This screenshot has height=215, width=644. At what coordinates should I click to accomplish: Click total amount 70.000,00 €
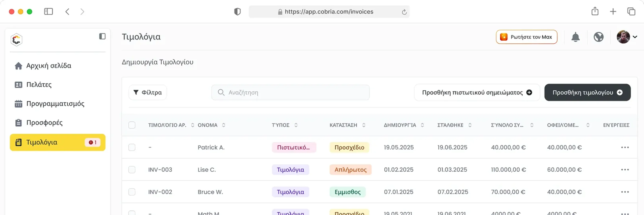click(508, 192)
